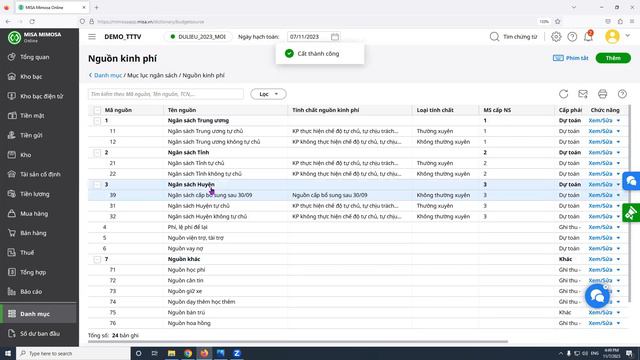This screenshot has height=360, width=640.
Task: Open the Lọc filter dropdown
Action: [268, 94]
